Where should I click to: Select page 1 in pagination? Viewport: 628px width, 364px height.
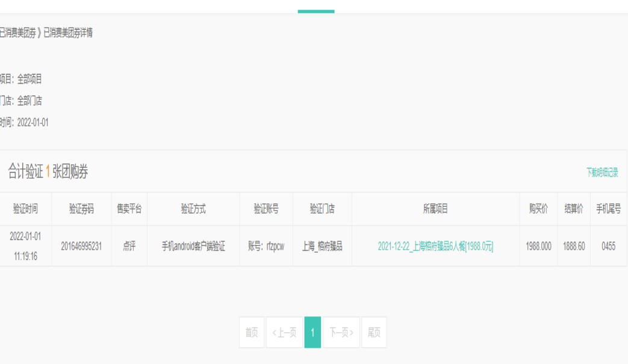312,332
